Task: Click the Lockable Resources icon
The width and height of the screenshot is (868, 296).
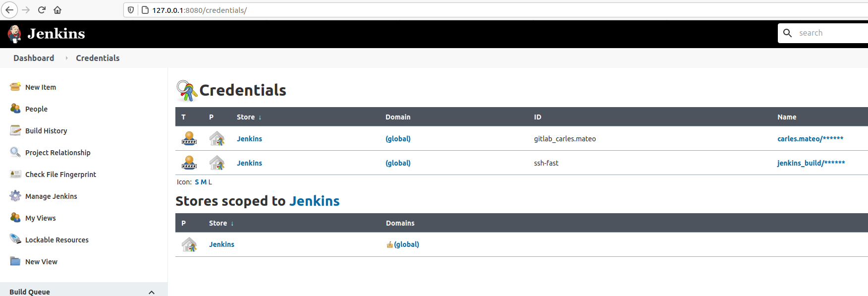Action: [x=15, y=239]
